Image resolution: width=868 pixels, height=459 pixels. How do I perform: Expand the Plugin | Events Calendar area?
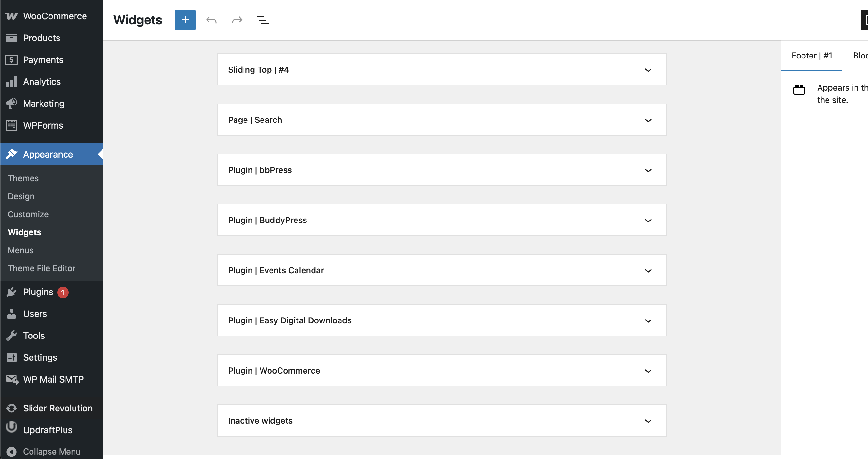tap(648, 270)
